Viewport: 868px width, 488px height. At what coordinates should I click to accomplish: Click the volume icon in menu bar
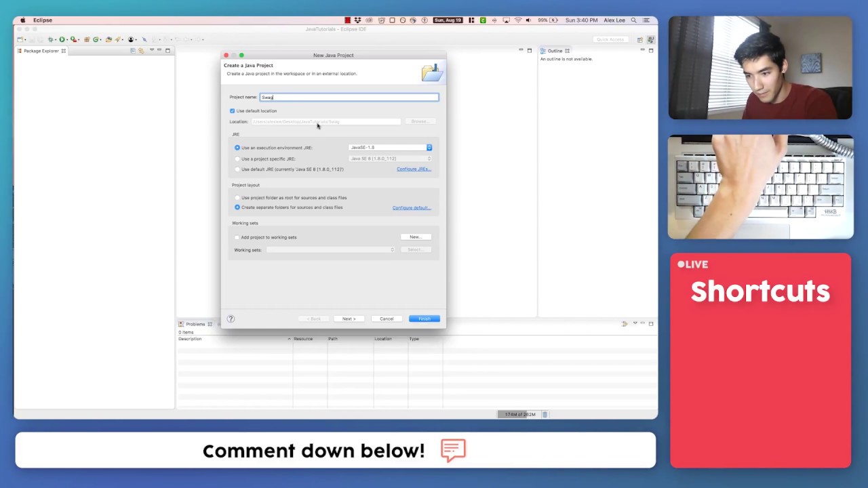(x=529, y=20)
